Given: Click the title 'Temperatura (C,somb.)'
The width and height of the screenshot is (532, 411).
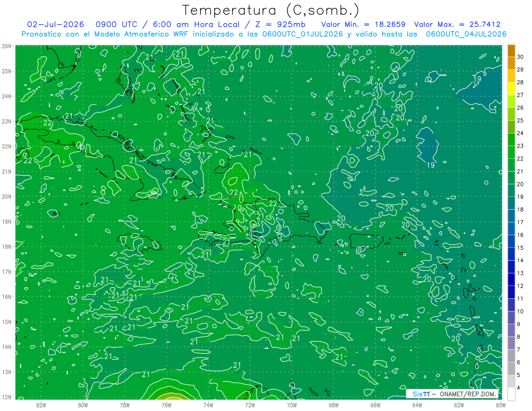Looking at the screenshot, I should [x=271, y=10].
